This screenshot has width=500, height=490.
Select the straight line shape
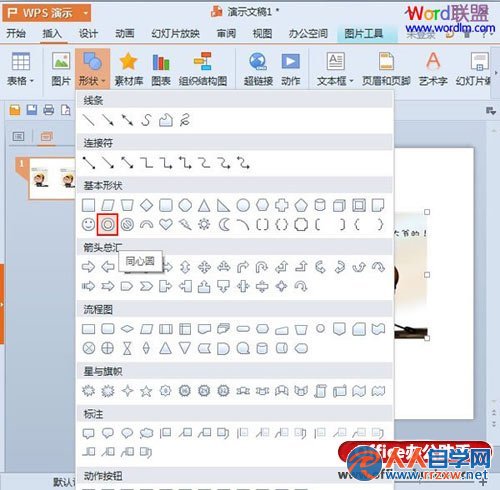[x=88, y=120]
